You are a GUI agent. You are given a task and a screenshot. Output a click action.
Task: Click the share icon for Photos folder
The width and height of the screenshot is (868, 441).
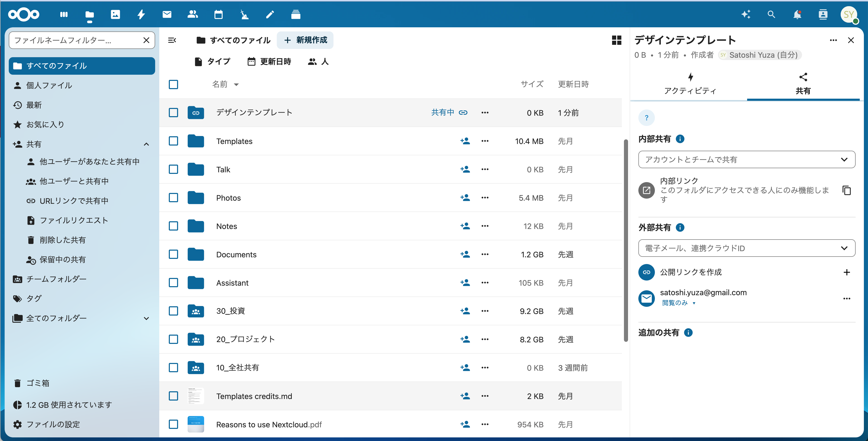[x=465, y=198]
